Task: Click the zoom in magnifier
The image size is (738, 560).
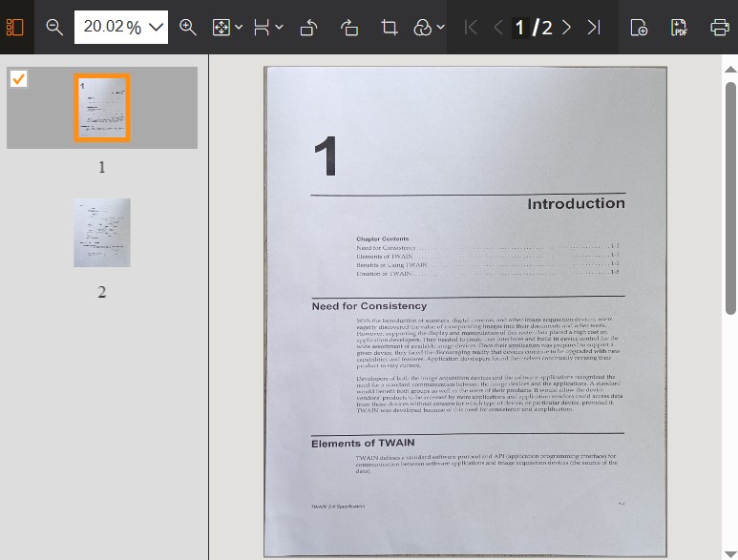Action: coord(188,27)
